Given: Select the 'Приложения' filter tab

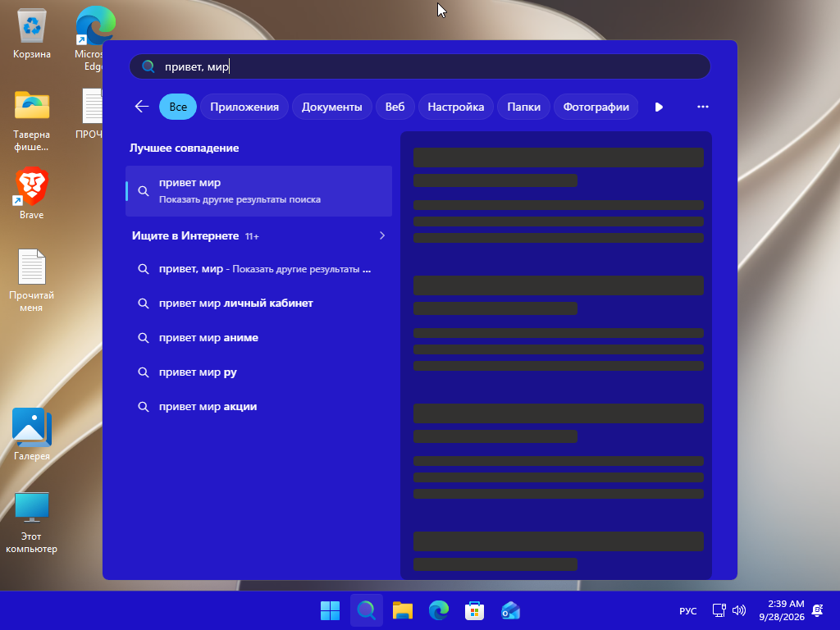Looking at the screenshot, I should [x=244, y=107].
